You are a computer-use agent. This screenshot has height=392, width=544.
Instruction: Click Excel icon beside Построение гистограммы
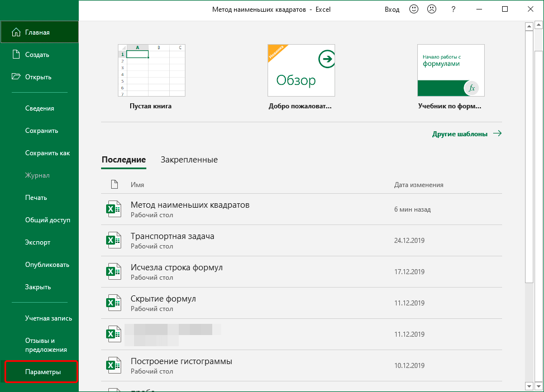click(x=113, y=366)
